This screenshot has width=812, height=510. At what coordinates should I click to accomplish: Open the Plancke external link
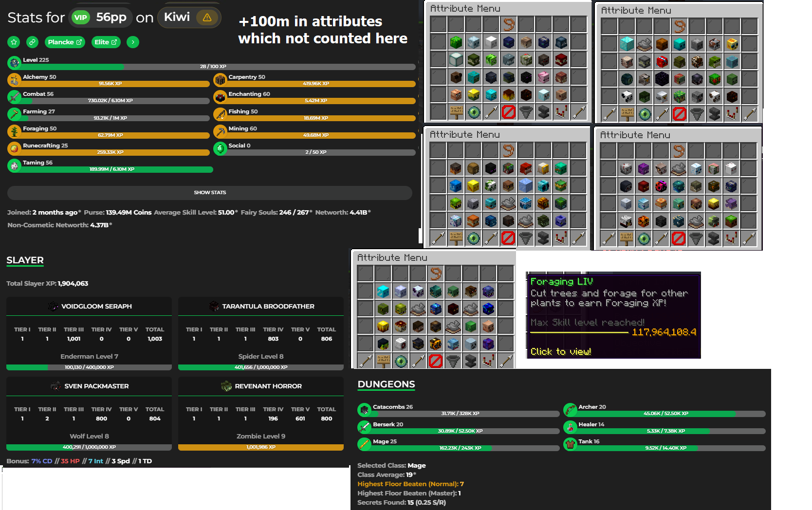pos(65,42)
